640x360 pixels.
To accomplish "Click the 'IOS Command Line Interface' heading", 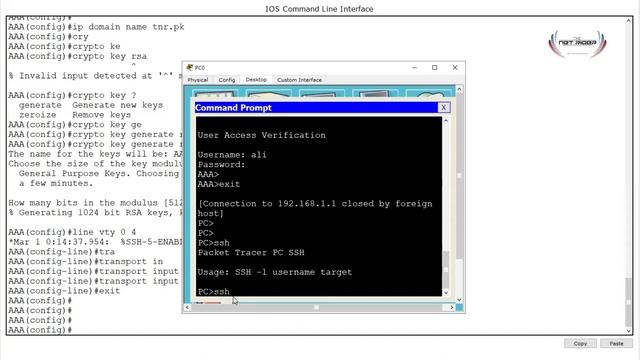I will (319, 9).
